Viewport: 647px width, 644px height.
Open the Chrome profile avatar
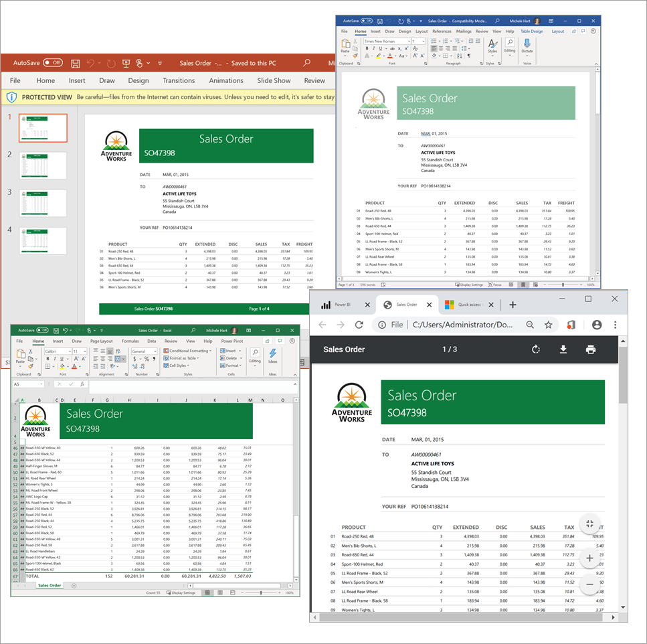pyautogui.click(x=597, y=325)
